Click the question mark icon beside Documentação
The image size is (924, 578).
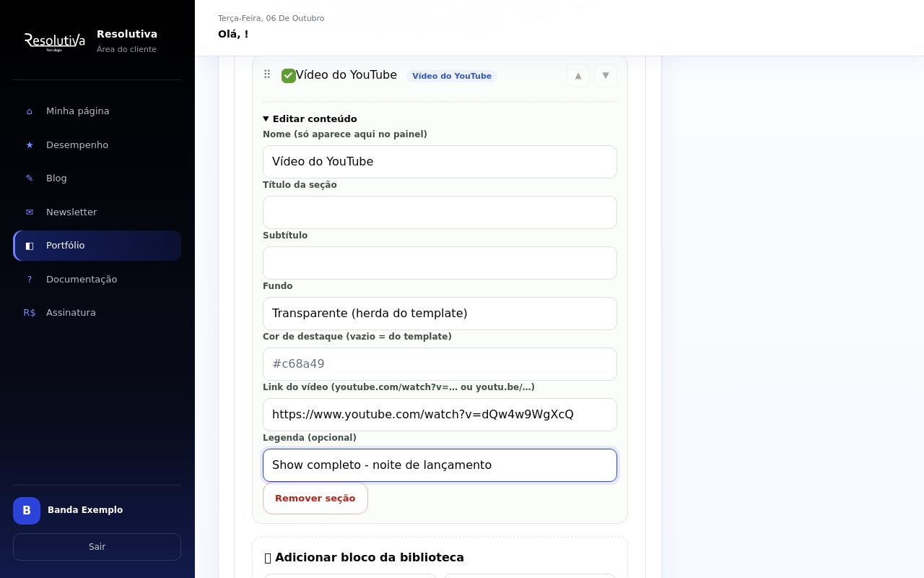[x=30, y=280]
